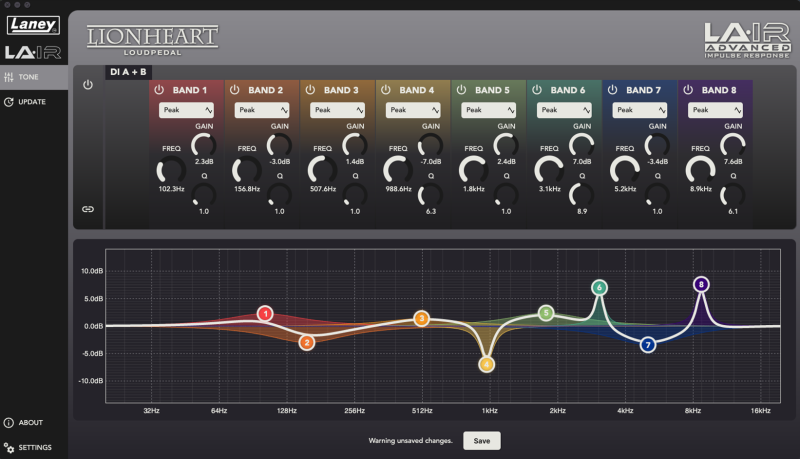
Task: Toggle Band 4 power button
Action: [386, 90]
